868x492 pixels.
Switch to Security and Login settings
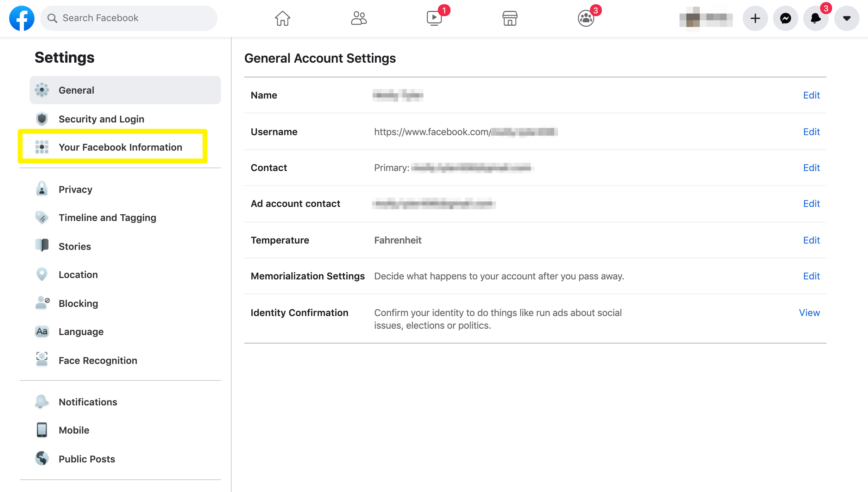(101, 119)
